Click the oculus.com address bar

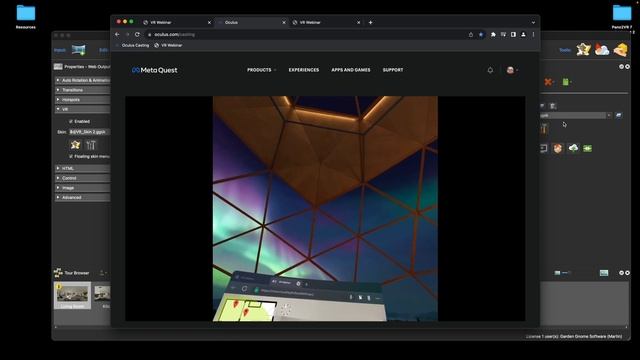306,35
